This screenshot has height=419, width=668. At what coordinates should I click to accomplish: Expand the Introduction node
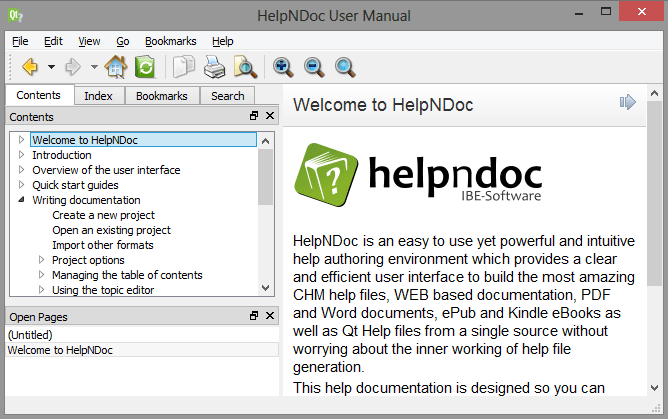coord(21,155)
